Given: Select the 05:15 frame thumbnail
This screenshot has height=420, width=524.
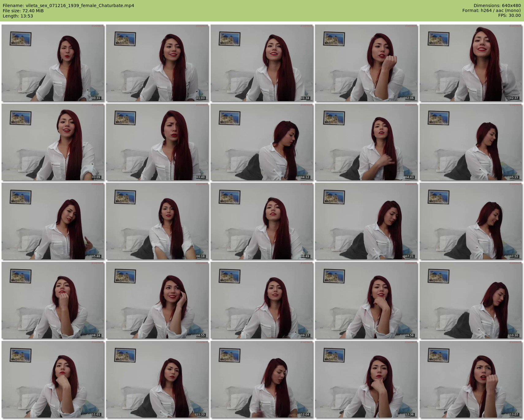Looking at the screenshot, I should [471, 142].
